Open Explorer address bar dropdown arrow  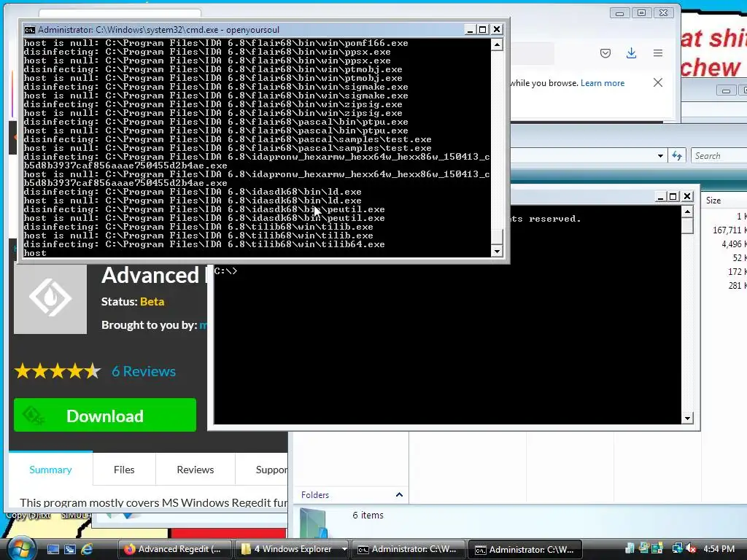(660, 156)
